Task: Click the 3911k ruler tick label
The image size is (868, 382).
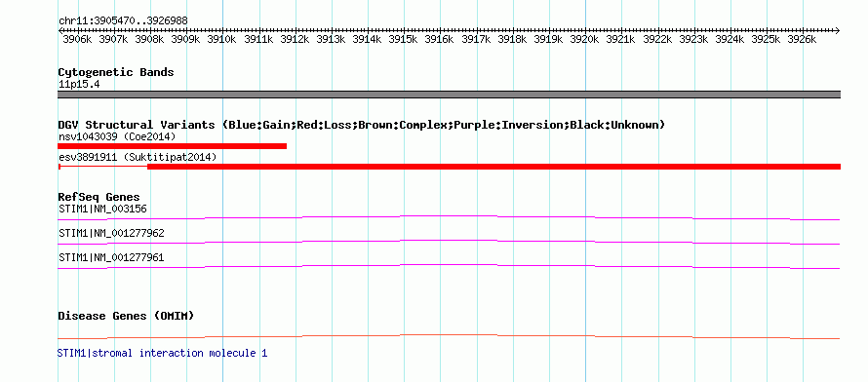Action: (259, 39)
